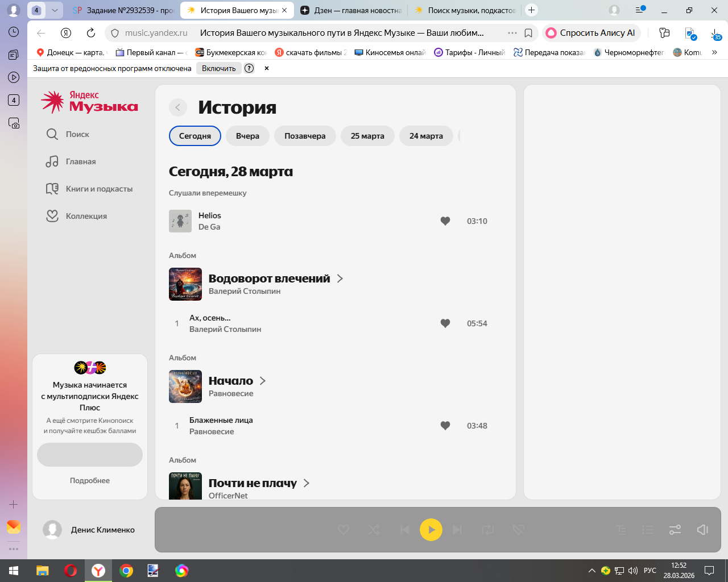Open playback settings sliders icon

point(675,530)
